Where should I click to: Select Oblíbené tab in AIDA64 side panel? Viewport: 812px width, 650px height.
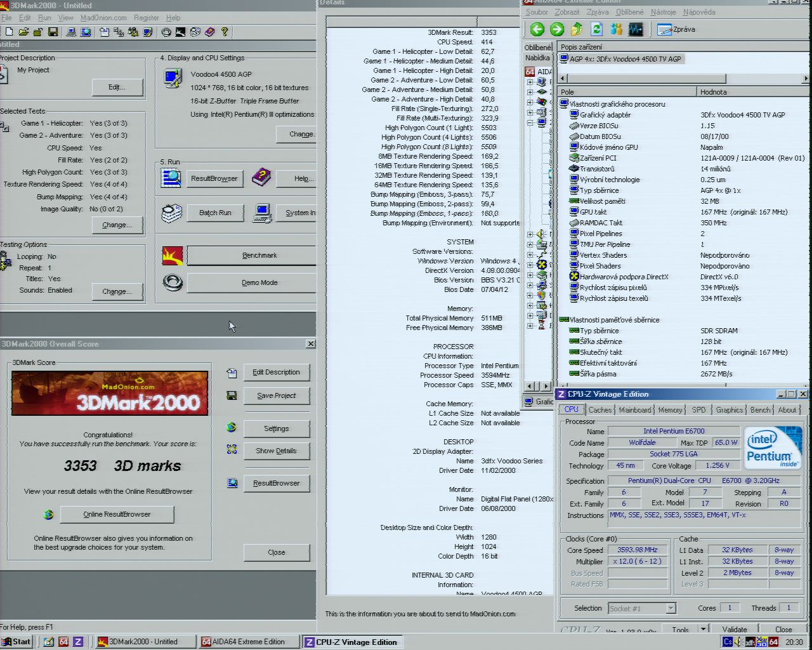tap(538, 47)
